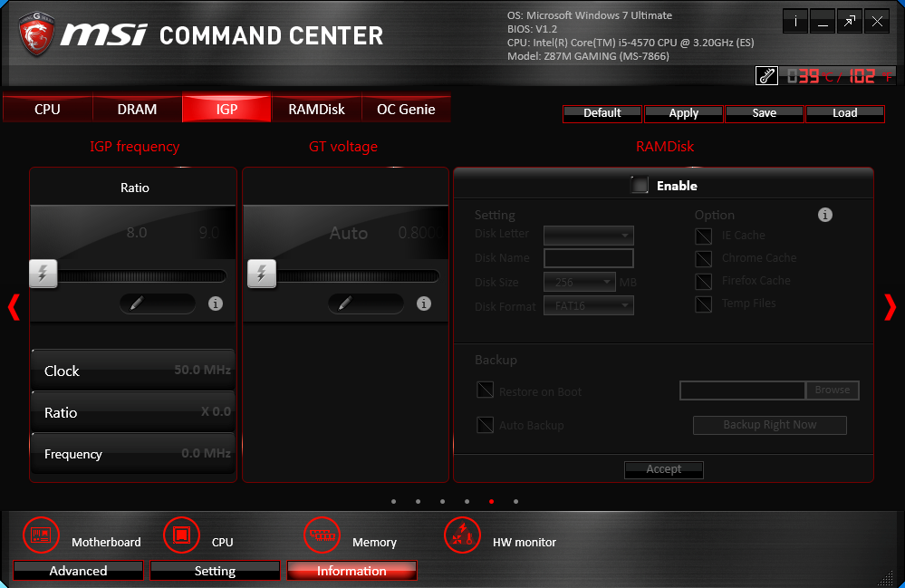Open Motherboard information icon
This screenshot has height=588, width=905.
tap(41, 535)
